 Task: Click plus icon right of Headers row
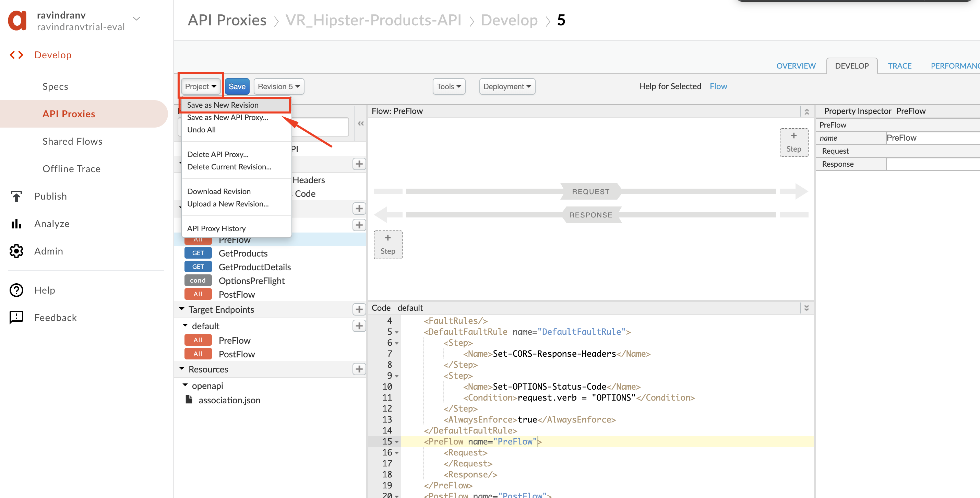tap(359, 164)
